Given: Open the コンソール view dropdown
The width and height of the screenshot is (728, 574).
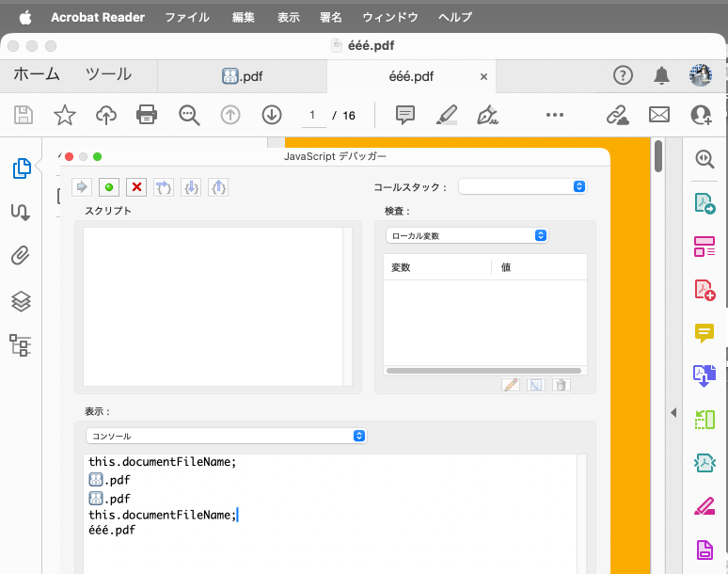Looking at the screenshot, I should (225, 436).
